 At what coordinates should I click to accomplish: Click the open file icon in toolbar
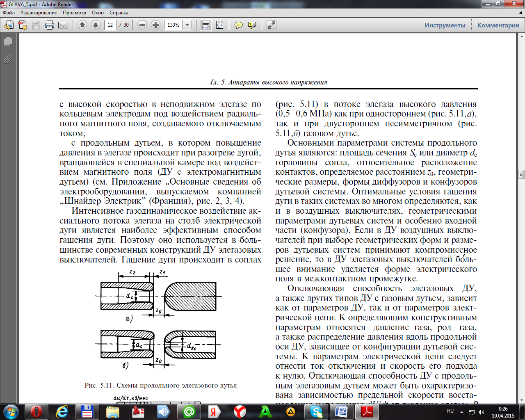[9, 25]
